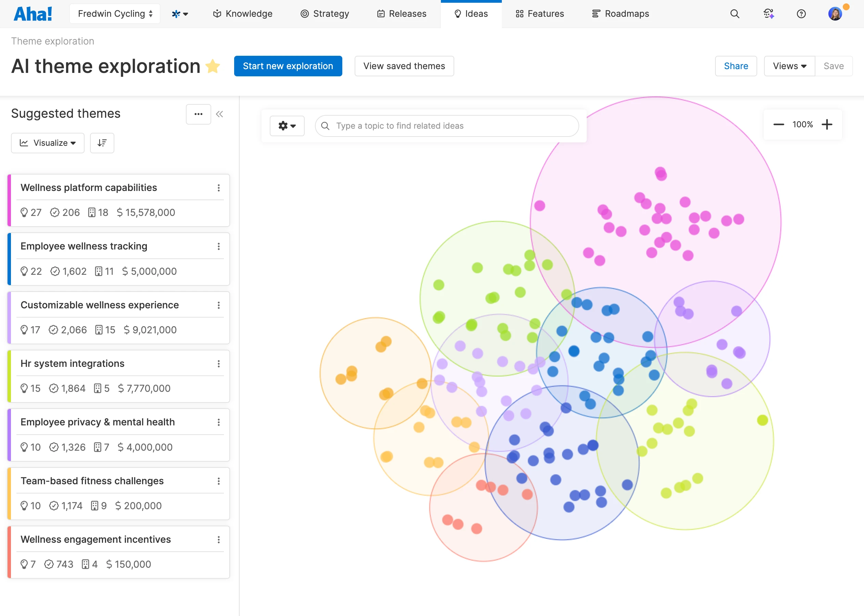Open the Suggested themes more options button
Screen dimensions: 864x616
(199, 114)
